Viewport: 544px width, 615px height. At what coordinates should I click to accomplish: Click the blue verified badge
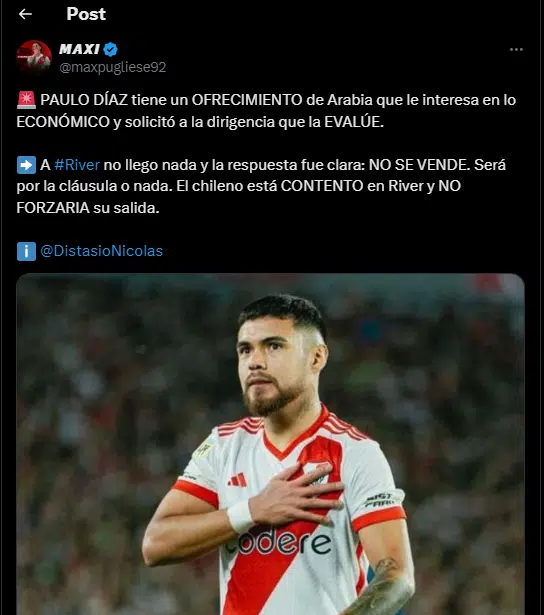pyautogui.click(x=111, y=49)
